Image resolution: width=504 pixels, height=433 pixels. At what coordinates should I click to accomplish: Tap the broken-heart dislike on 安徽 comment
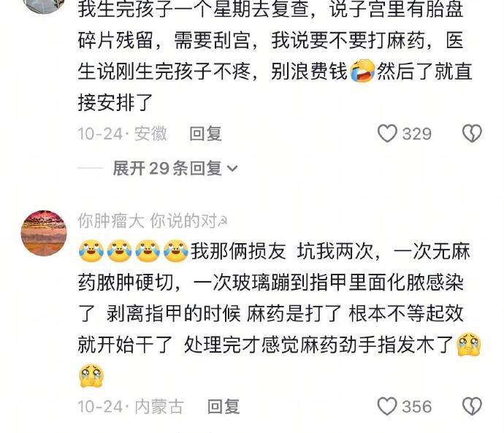click(472, 134)
